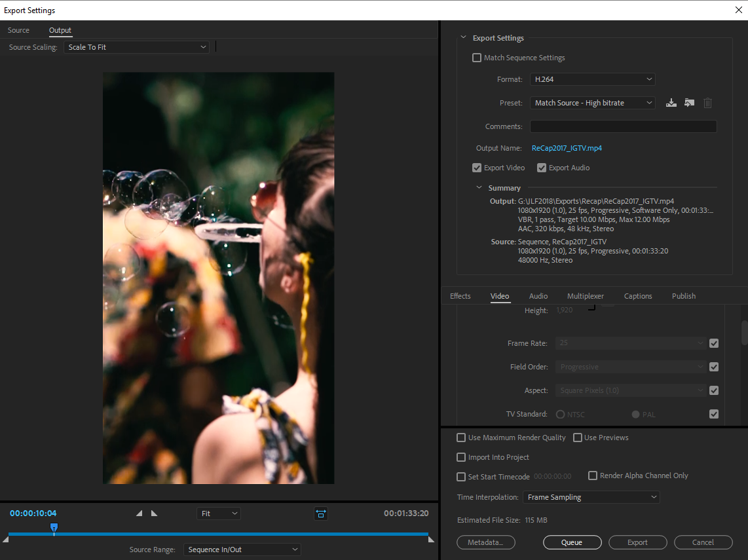Click the Delete Preset trash icon
Viewport: 748px width, 560px height.
(707, 103)
